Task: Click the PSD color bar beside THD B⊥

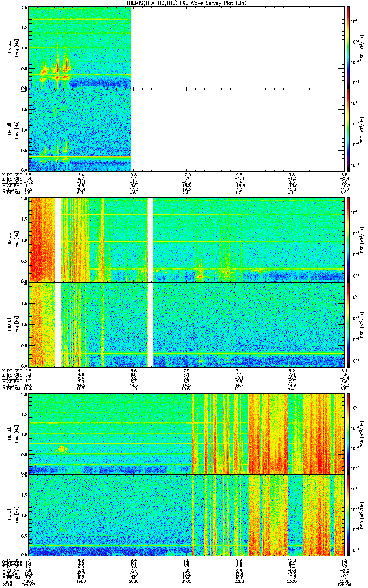Action: 348,240
